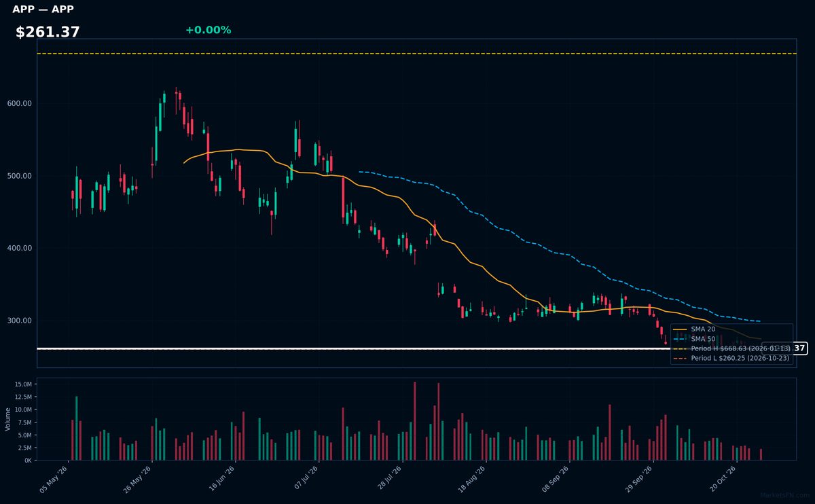Select the 500.00 price axis label
Viewport: 815px width, 504px height.
pyautogui.click(x=19, y=176)
